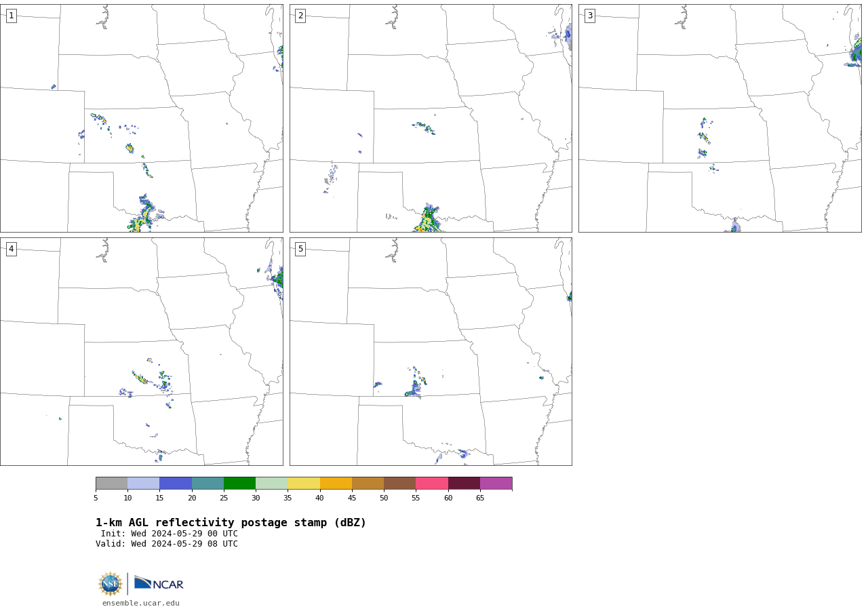The image size is (868, 611).
Task: Click the pale green 30-35 dBZ swatch
Action: (x=271, y=484)
